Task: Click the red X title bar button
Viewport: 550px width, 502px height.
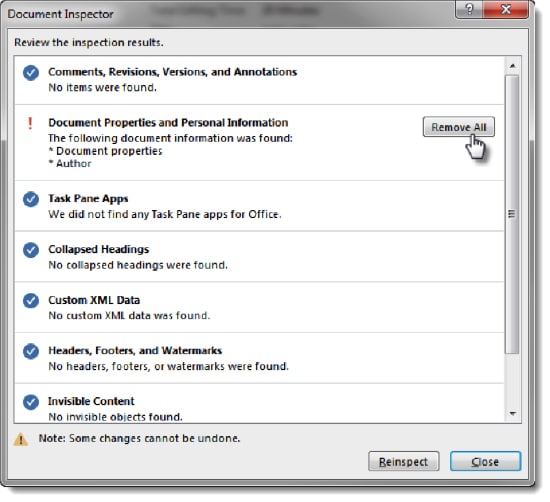Action: [x=505, y=9]
